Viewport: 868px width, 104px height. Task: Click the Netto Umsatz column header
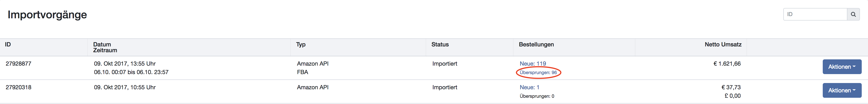point(723,44)
